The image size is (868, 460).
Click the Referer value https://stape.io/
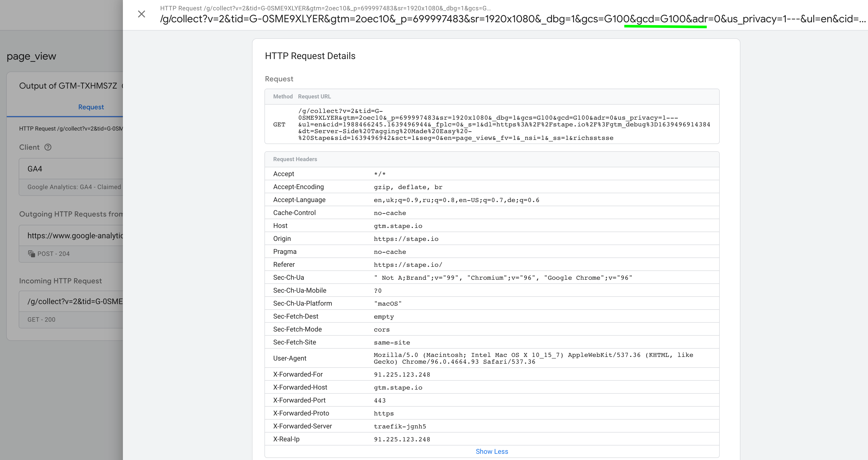coord(408,265)
